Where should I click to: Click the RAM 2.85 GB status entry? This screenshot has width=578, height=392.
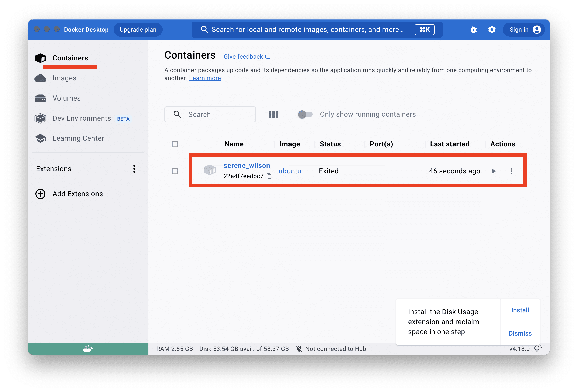[175, 349]
